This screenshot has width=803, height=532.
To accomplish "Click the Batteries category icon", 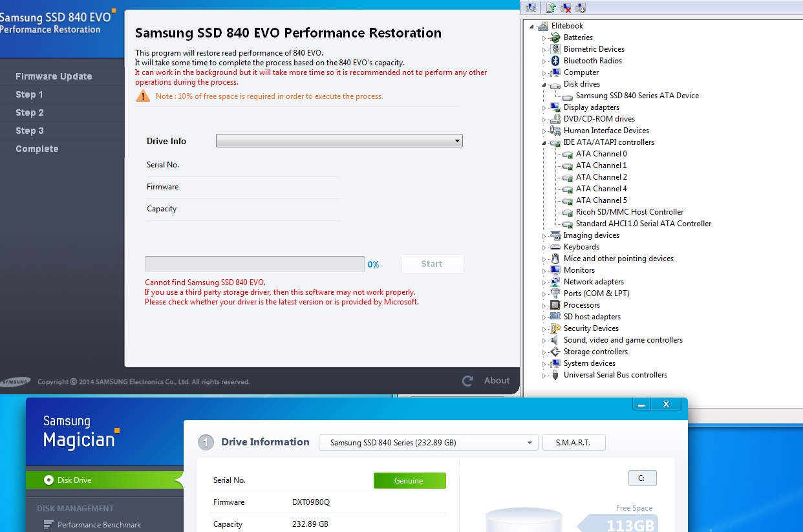I will (x=555, y=37).
